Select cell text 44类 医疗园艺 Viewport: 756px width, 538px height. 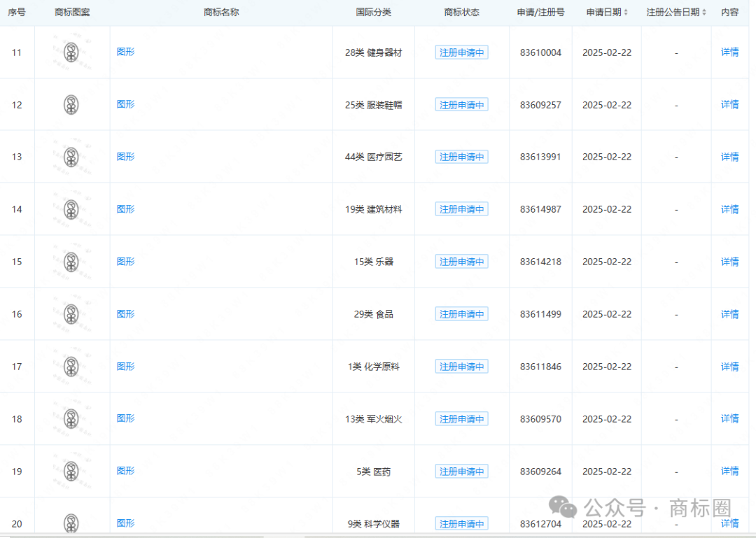pyautogui.click(x=374, y=157)
